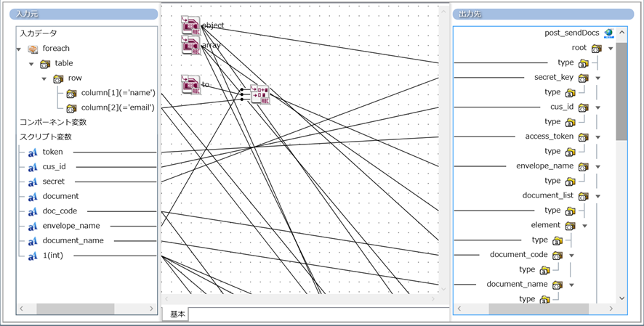Collapse the foreach node in input tree
Image resolution: width=644 pixels, height=326 pixels.
point(19,49)
